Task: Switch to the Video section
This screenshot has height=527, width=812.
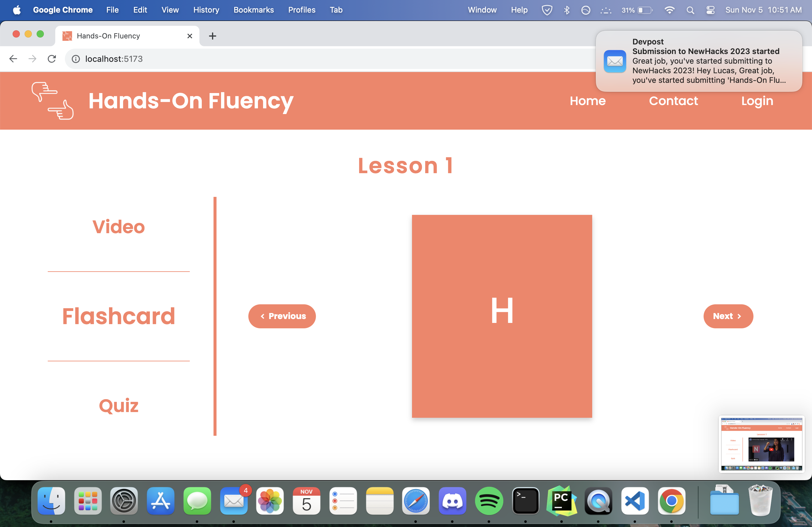Action: 118,227
